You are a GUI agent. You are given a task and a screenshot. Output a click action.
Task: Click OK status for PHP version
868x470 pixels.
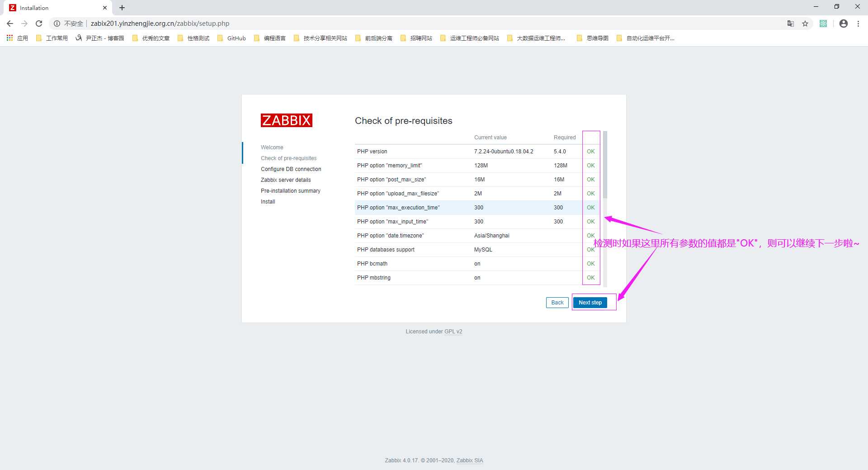591,152
